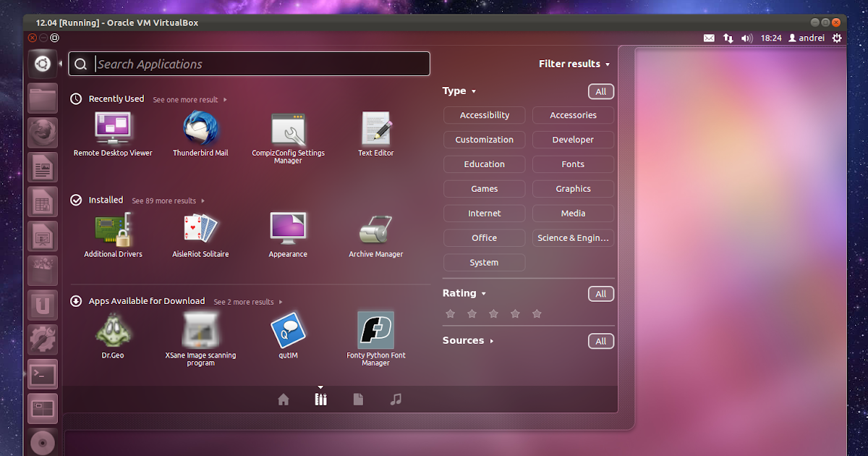Open AisleRiot Solitaire
This screenshot has width=868, height=456.
tap(200, 232)
